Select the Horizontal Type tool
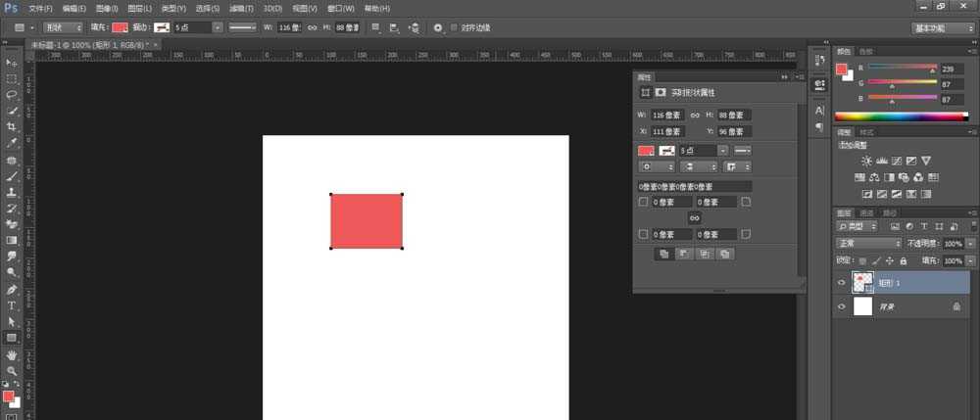Image resolution: width=980 pixels, height=420 pixels. coord(13,305)
